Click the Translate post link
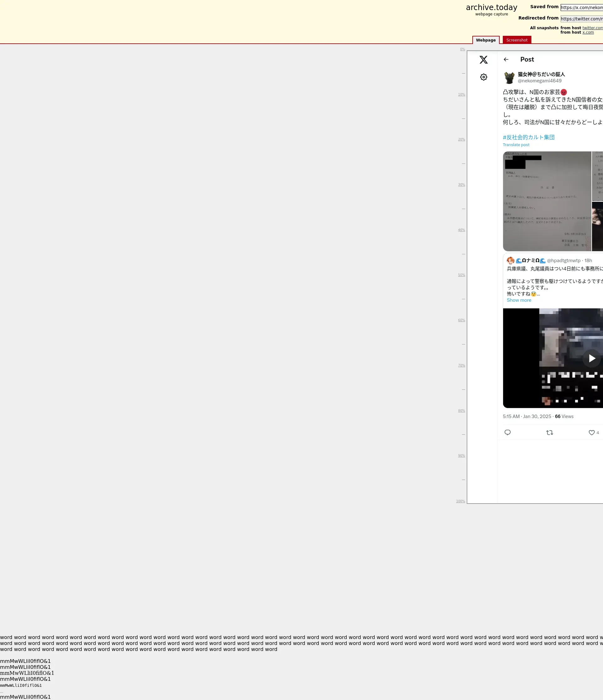 coord(516,145)
